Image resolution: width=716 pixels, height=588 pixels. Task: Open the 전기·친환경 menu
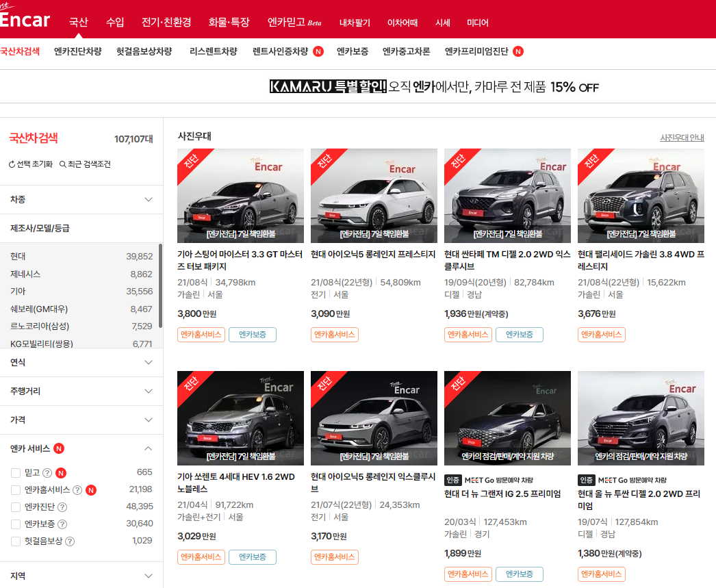(x=166, y=22)
